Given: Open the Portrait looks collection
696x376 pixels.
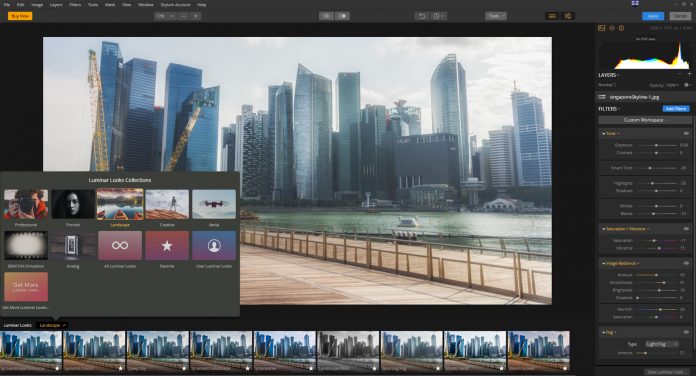Looking at the screenshot, I should (73, 204).
